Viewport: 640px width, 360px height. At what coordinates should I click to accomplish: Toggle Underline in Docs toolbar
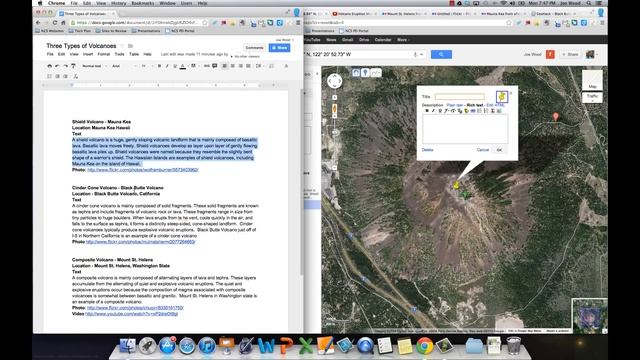tap(175, 66)
